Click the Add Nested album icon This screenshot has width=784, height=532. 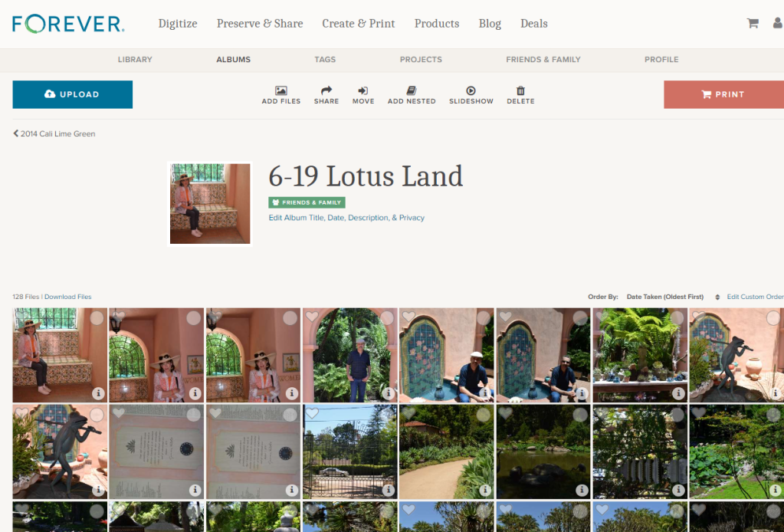412,91
